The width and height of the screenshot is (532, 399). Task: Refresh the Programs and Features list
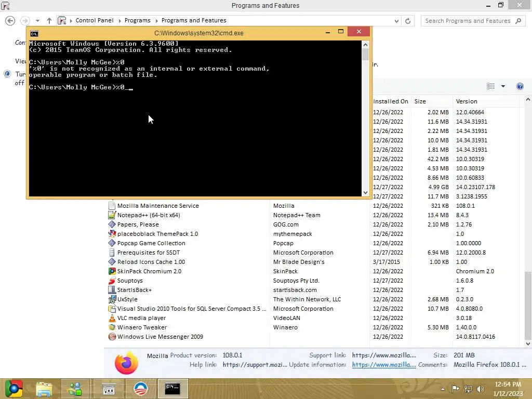point(408,21)
